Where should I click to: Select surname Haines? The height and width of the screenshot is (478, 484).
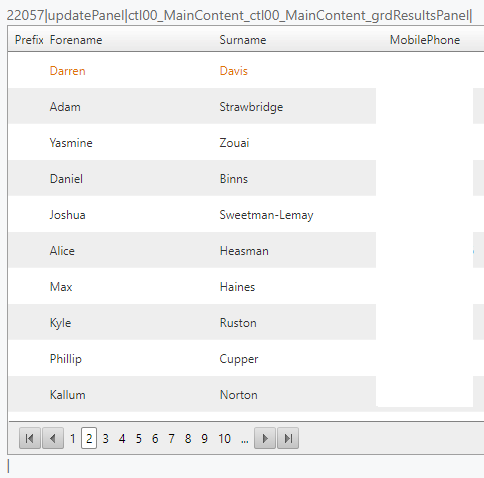tap(237, 287)
